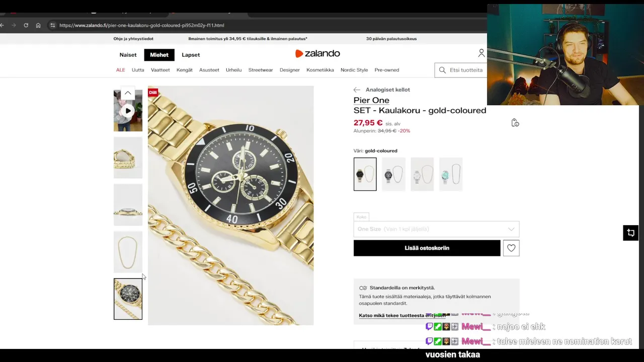This screenshot has height=362, width=644.
Task: Open the Zalando logo homepage
Action: [x=317, y=54]
